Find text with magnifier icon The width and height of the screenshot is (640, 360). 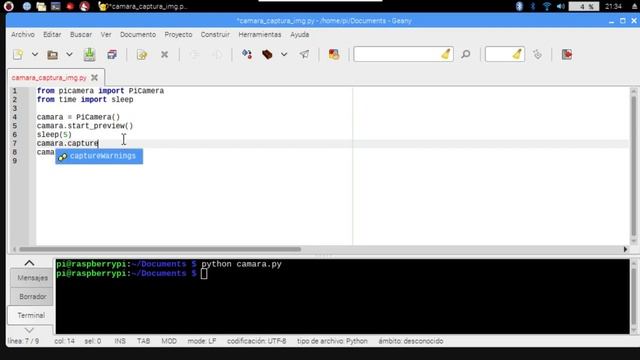tap(466, 54)
